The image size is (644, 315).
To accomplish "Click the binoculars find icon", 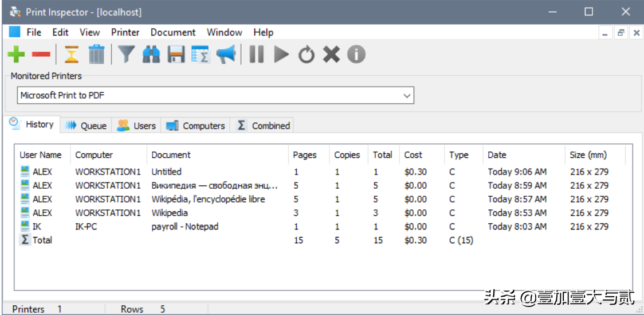I will coord(151,55).
